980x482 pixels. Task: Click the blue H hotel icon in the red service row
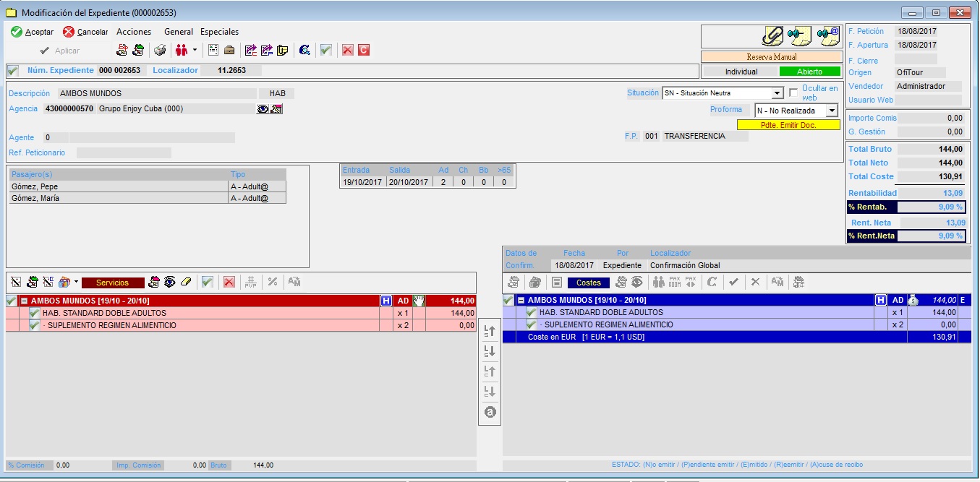(x=386, y=301)
